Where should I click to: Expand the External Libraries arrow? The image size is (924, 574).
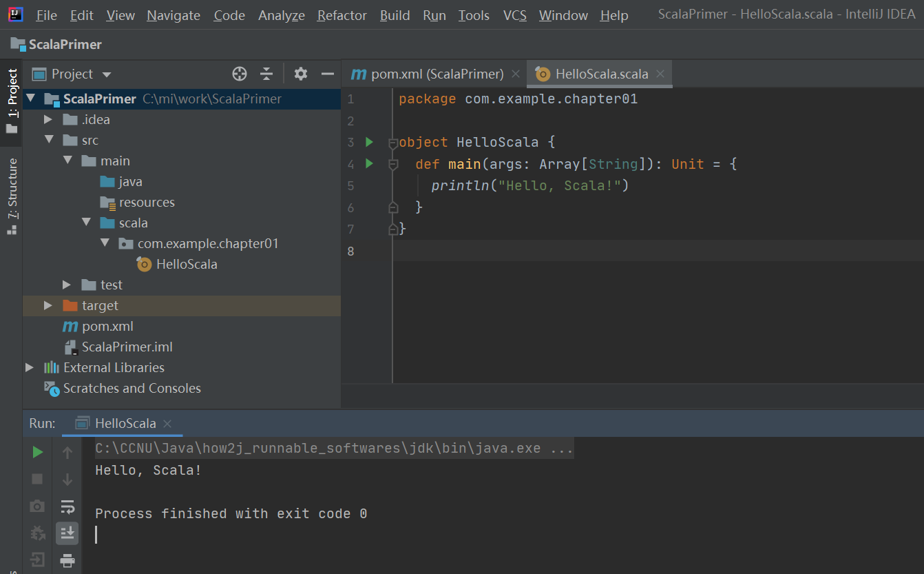(x=30, y=367)
